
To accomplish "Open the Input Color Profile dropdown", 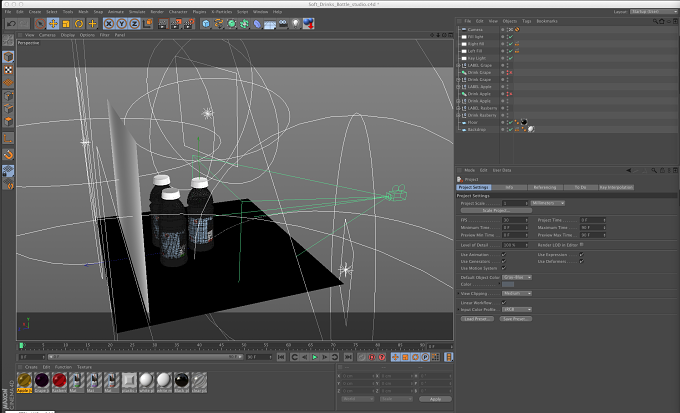I will (517, 309).
